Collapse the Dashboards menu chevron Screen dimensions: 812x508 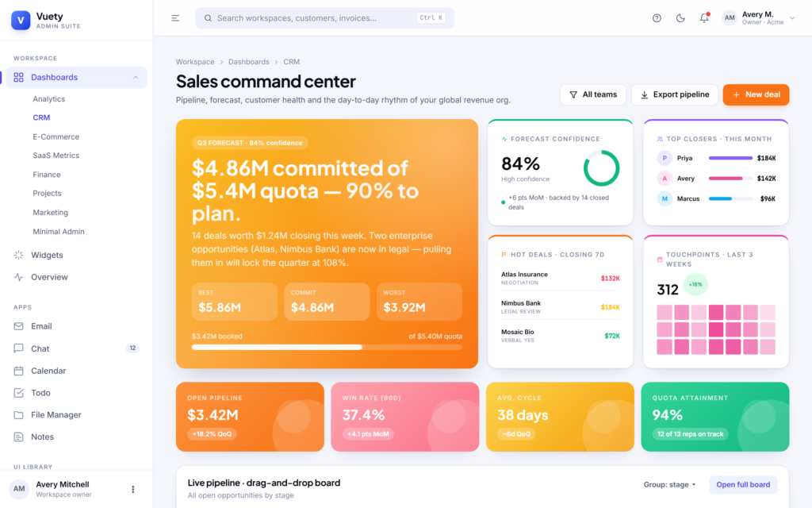pos(136,77)
